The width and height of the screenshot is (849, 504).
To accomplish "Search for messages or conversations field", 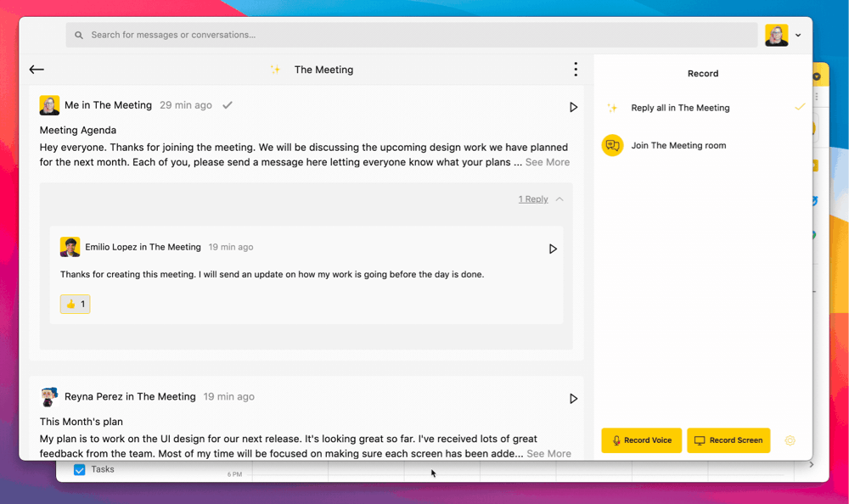I will (412, 35).
